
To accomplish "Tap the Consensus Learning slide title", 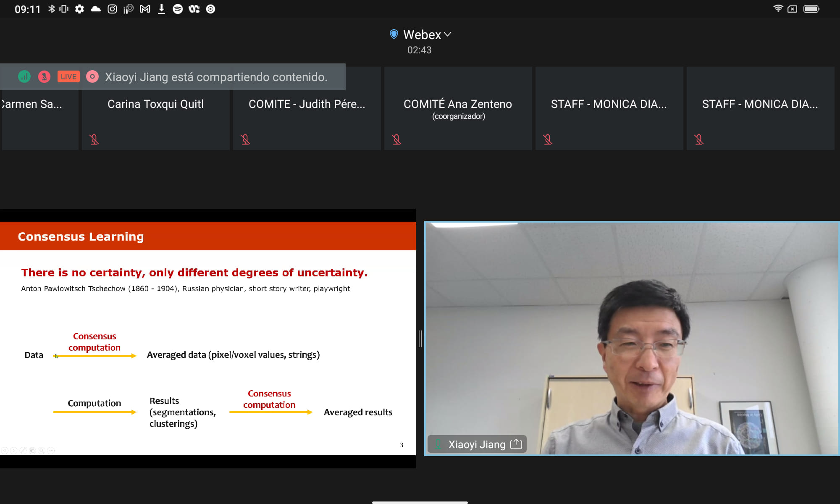I will pos(81,236).
